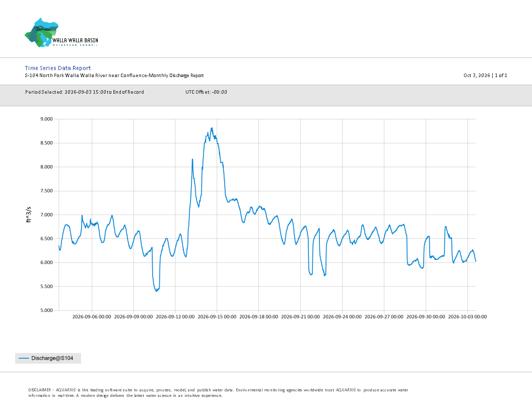
Task: Click the 8.500 y-axis value
Action: (x=46, y=143)
